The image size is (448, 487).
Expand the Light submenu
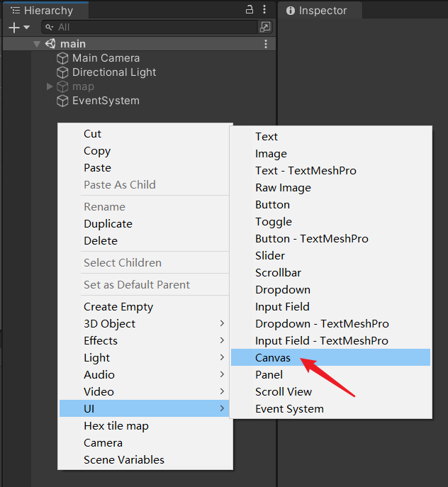(x=145, y=358)
